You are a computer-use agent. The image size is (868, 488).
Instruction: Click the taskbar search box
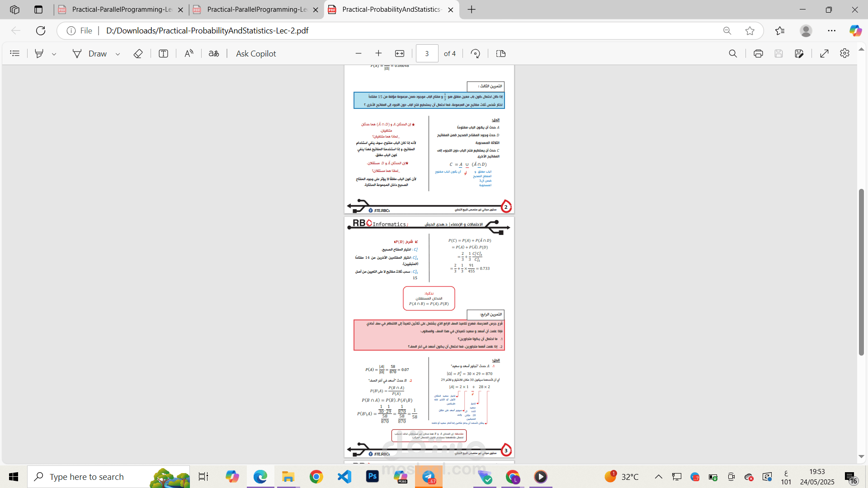108,477
